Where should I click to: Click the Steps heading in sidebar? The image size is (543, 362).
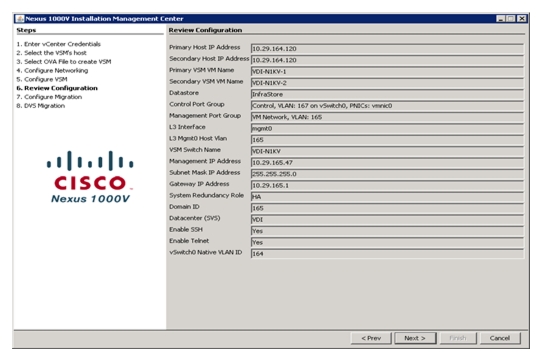[x=26, y=30]
